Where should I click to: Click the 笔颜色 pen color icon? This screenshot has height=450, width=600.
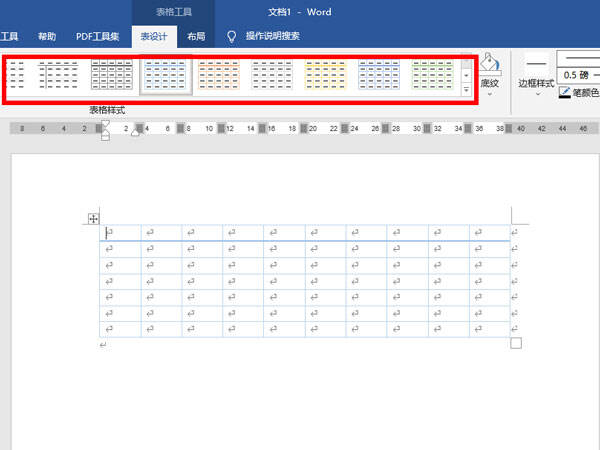[565, 92]
